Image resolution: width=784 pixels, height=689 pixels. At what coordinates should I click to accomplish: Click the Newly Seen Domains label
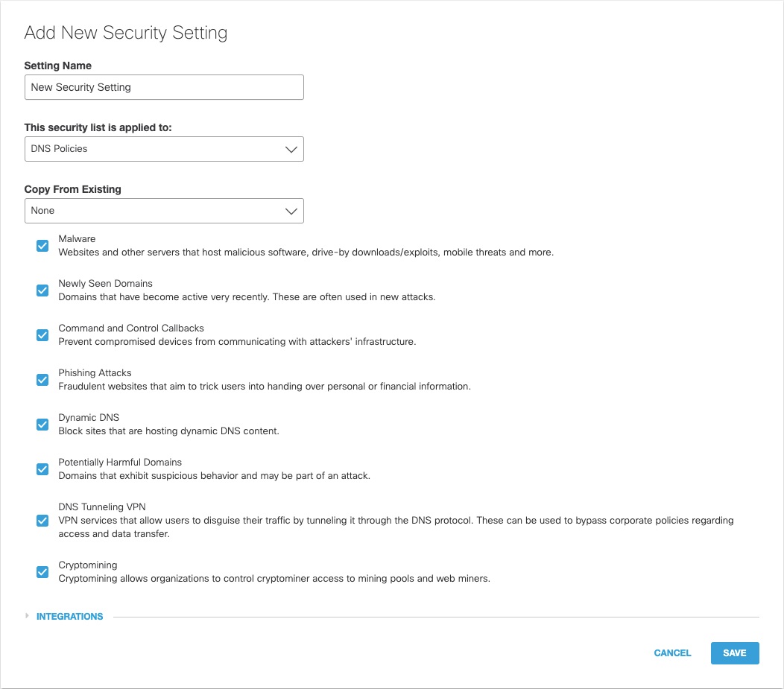pos(105,284)
